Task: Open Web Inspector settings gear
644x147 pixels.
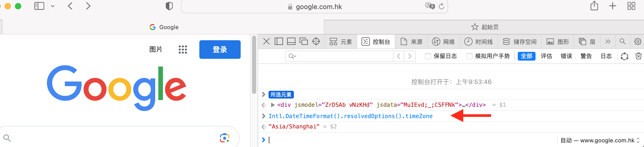Action: pos(638,42)
